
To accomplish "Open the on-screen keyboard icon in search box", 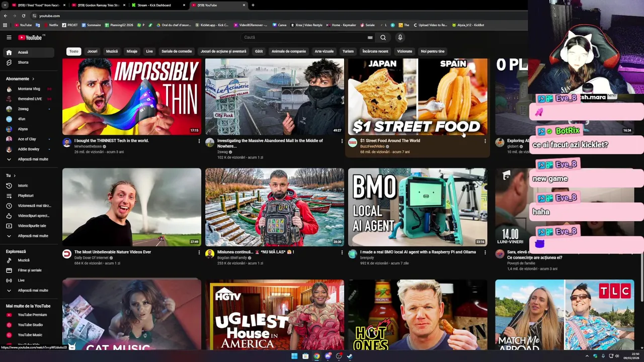I will pyautogui.click(x=370, y=37).
